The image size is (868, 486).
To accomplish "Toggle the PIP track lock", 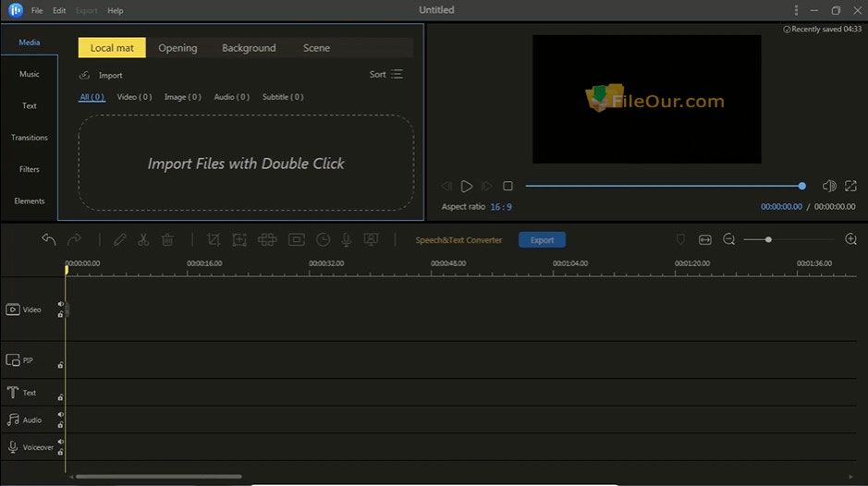I will pos(60,365).
